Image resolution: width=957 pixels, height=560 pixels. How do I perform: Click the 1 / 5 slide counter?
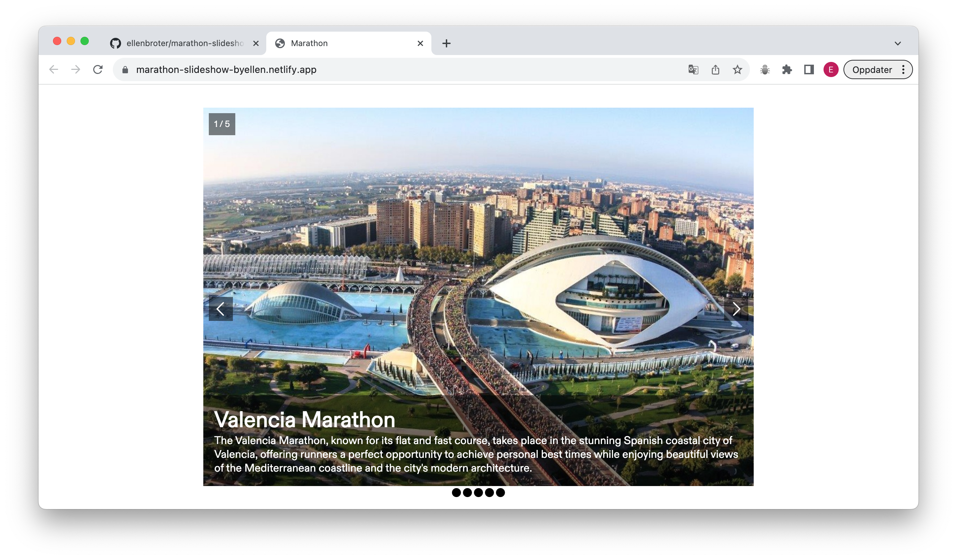click(222, 124)
